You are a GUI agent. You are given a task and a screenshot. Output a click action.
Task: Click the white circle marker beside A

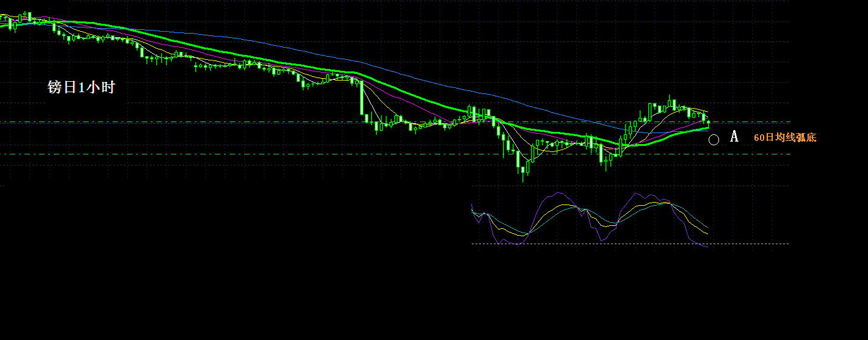point(714,140)
